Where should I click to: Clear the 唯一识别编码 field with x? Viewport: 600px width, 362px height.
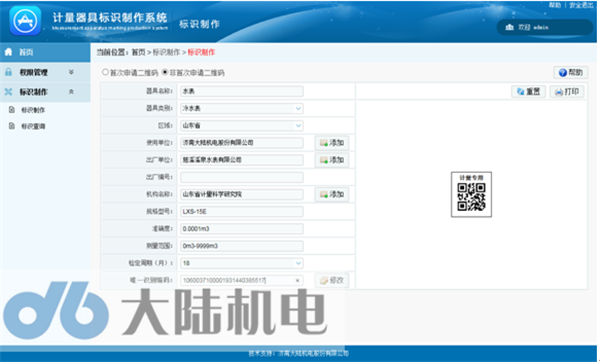(297, 280)
